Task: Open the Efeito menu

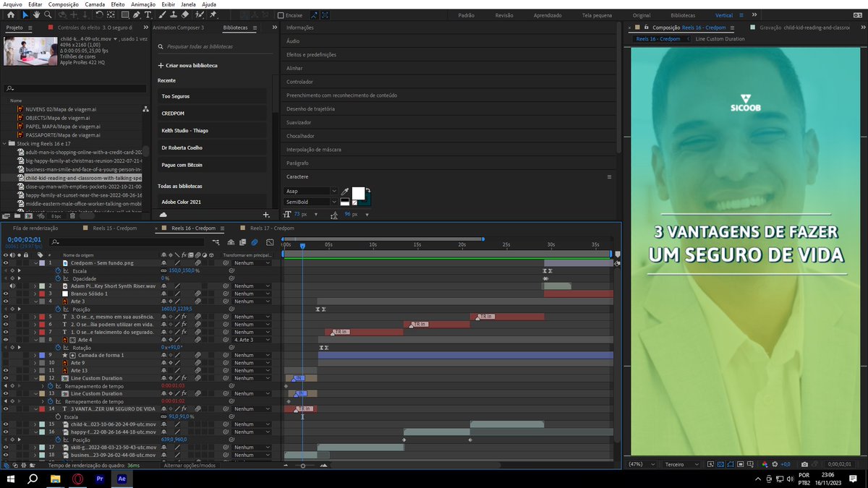Action: [118, 4]
